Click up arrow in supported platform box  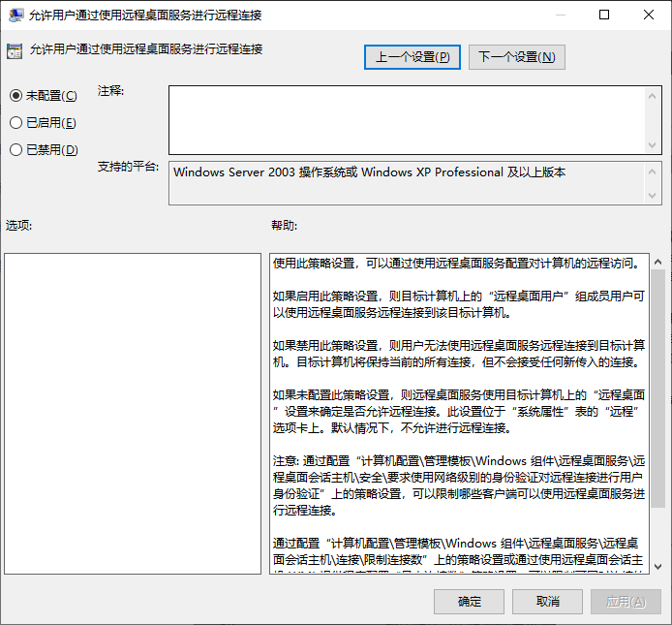point(653,172)
